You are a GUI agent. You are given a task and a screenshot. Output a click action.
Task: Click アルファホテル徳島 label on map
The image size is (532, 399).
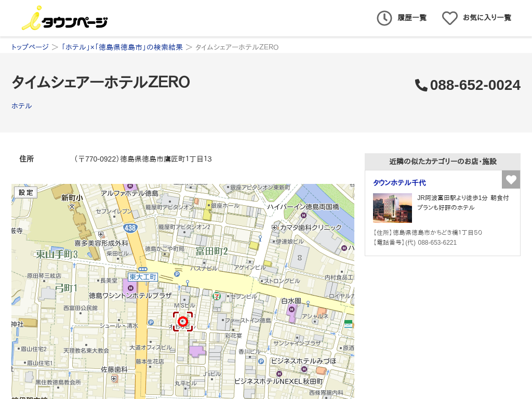[x=129, y=193]
